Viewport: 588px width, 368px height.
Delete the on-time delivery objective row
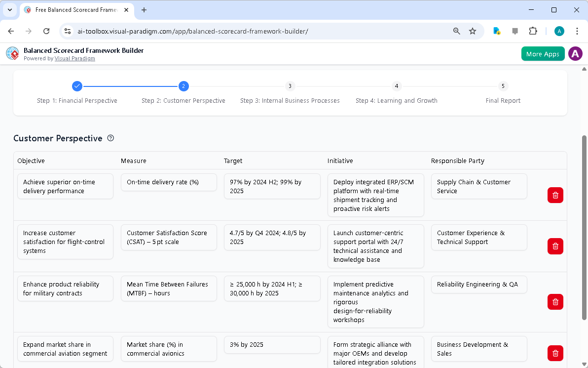click(x=555, y=195)
